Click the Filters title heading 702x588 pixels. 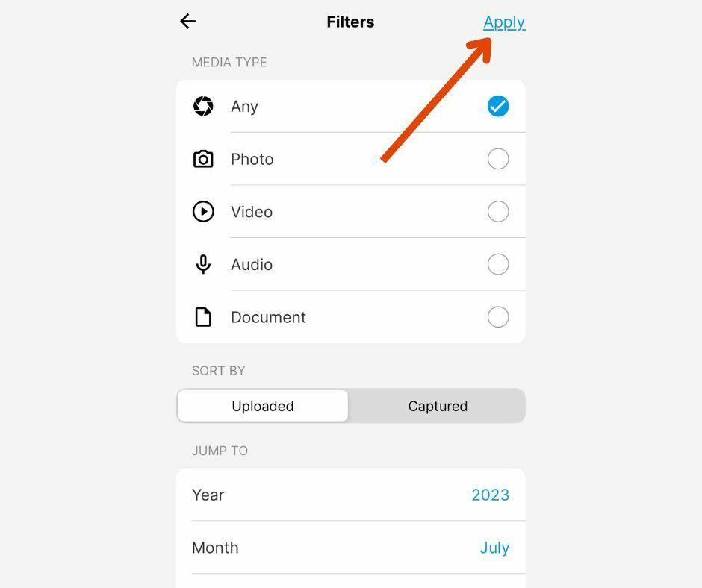(x=350, y=22)
